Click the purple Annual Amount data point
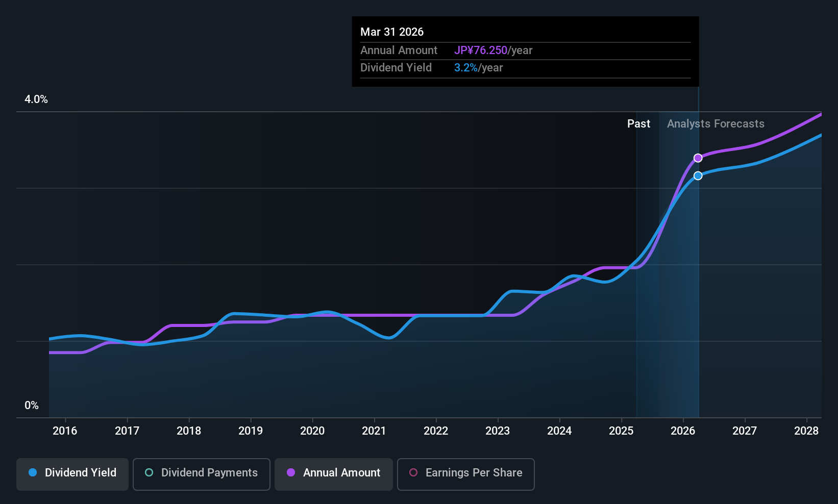The height and width of the screenshot is (504, 838). pyautogui.click(x=698, y=158)
